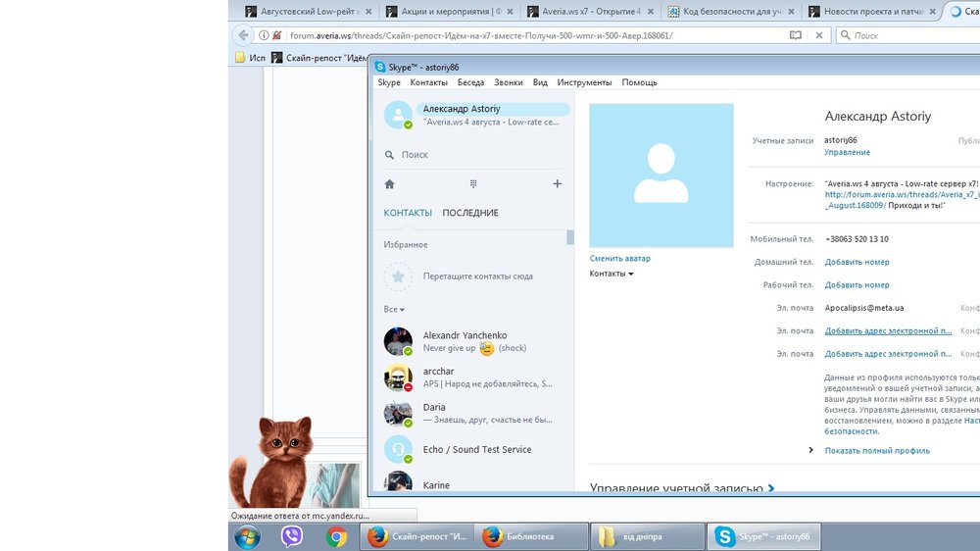
Task: Switch to the ПОСЛЕДНИЕ tab
Action: pyautogui.click(x=470, y=213)
